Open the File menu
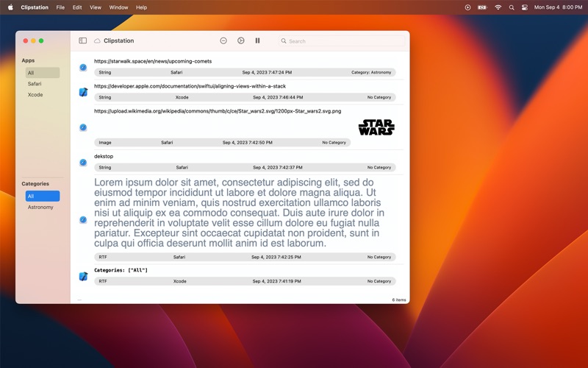 click(60, 7)
